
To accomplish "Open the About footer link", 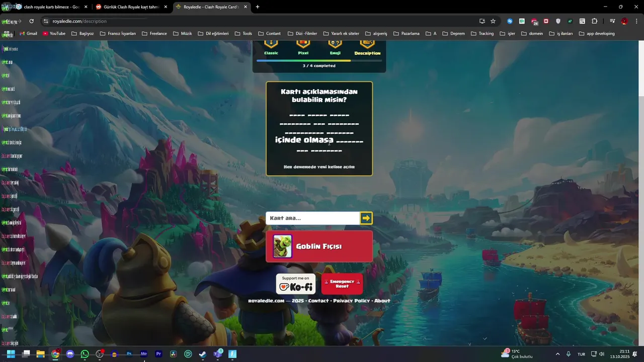I will (x=382, y=301).
